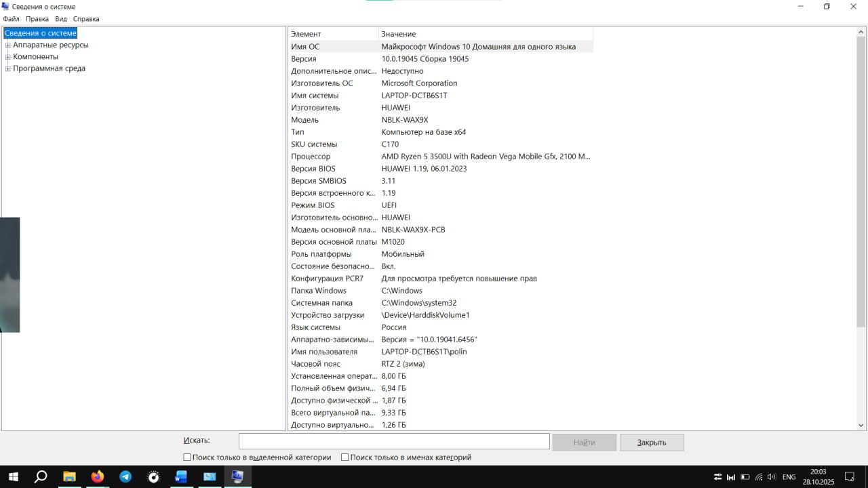This screenshot has height=488, width=868.
Task: Open the Windows Start menu
Action: click(13, 476)
